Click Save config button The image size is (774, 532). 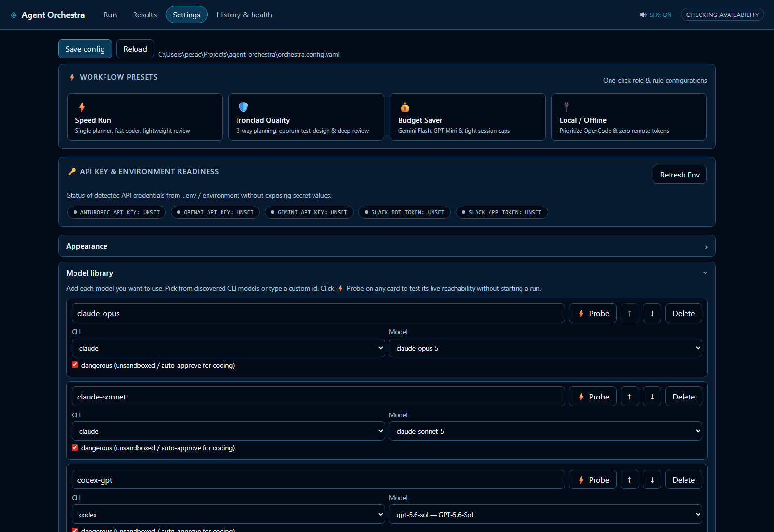[85, 49]
